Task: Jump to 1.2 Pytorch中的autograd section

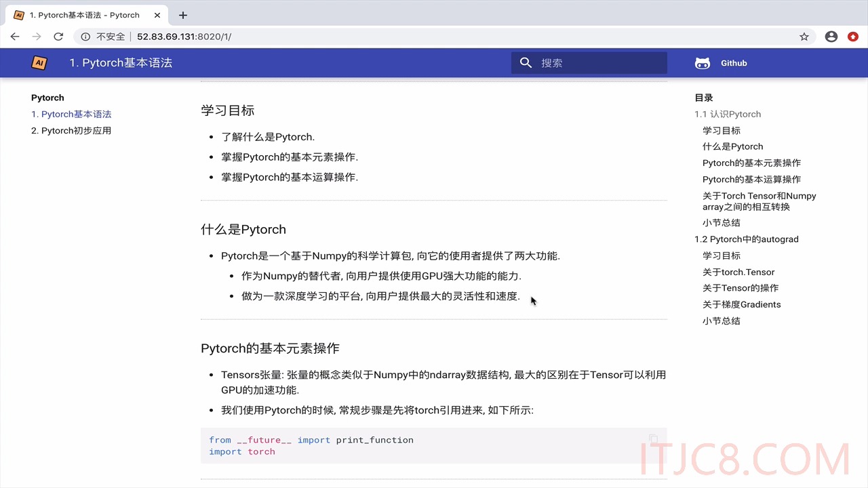Action: [747, 239]
